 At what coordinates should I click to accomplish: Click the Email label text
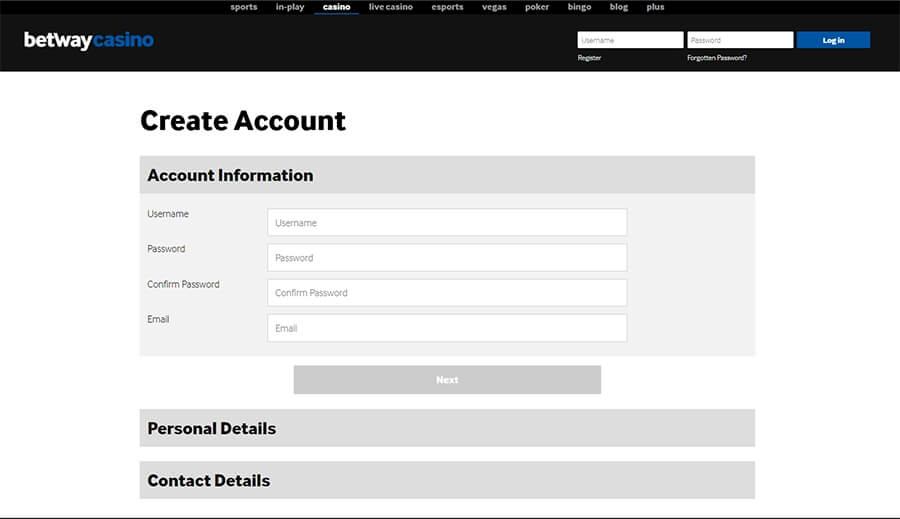tap(158, 319)
